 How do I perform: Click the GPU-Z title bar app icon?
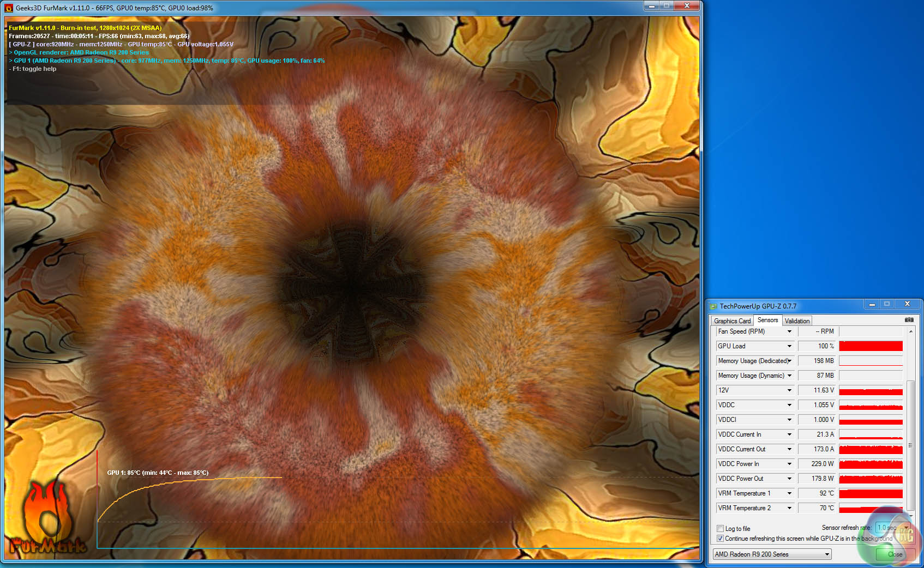pyautogui.click(x=713, y=306)
